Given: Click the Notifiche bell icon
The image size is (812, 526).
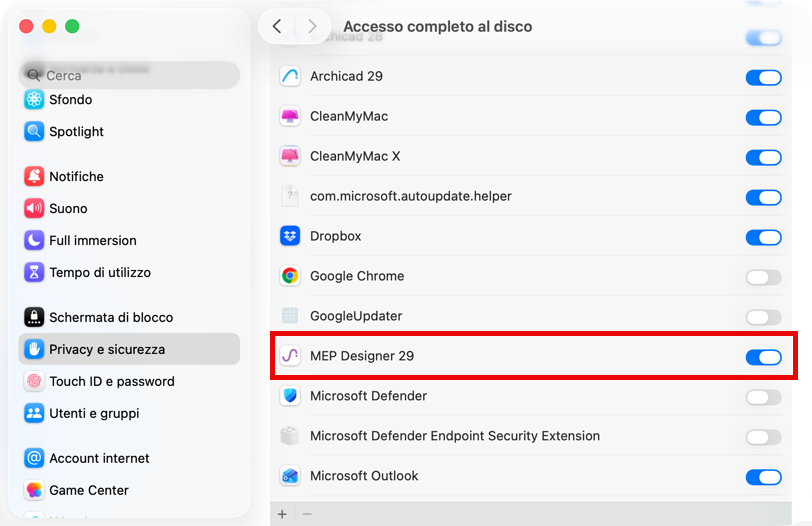Looking at the screenshot, I should coord(34,177).
